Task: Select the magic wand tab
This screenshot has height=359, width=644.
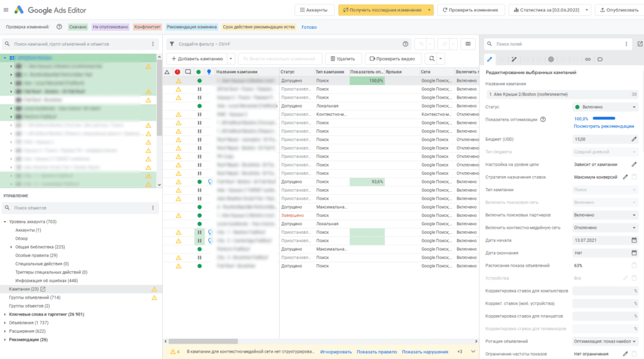Action: click(514, 59)
